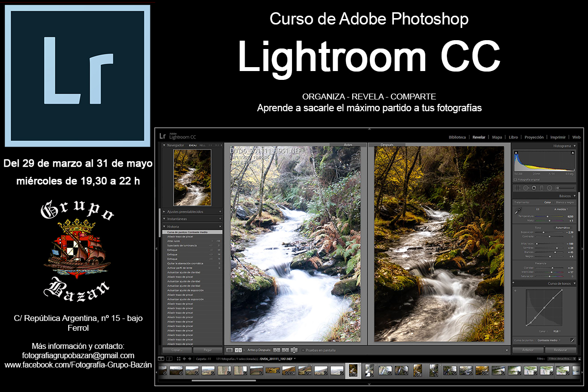588x392 pixels.
Task: Select the Graduated Filter tool icon
Action: [541, 188]
